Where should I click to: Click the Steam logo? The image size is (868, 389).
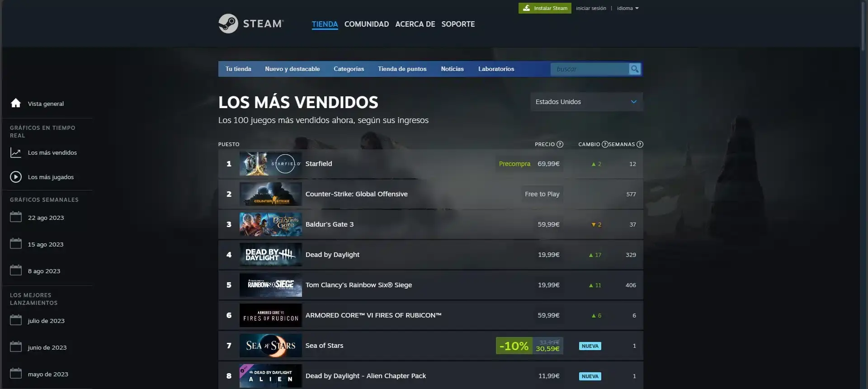(x=251, y=24)
